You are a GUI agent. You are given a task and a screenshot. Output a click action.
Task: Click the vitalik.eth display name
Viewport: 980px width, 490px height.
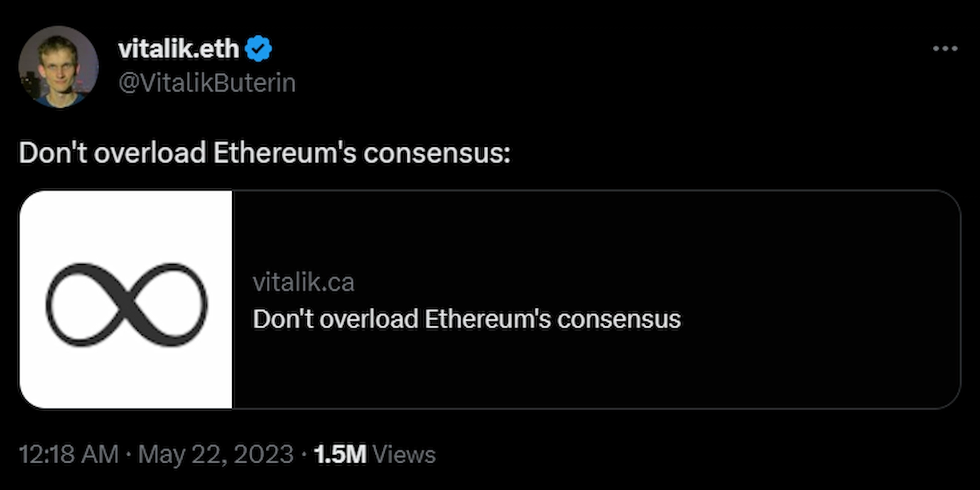tap(181, 49)
